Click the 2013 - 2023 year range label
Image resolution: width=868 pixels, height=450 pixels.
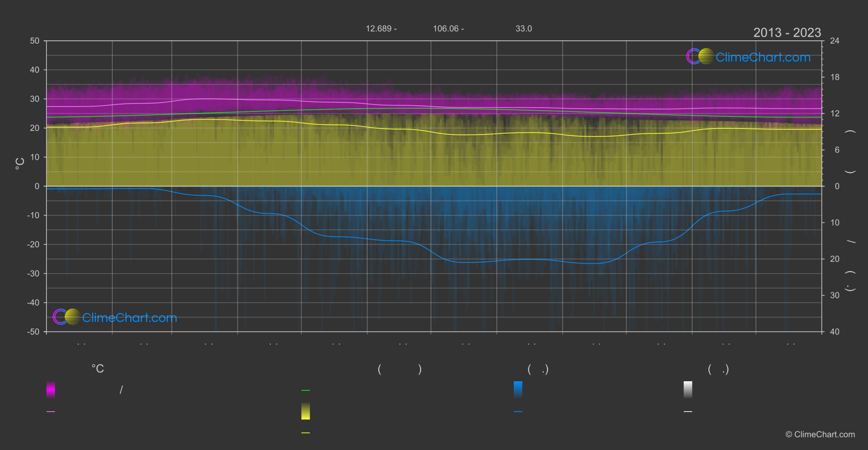click(787, 33)
